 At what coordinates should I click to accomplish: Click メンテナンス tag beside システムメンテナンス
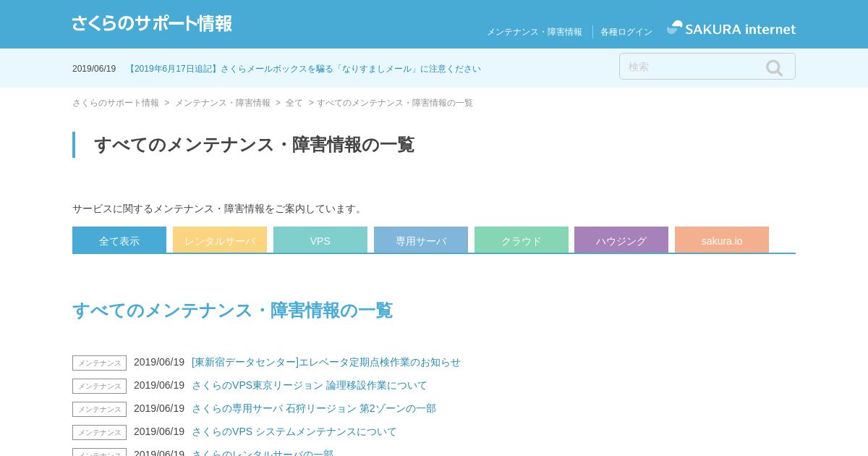99,432
